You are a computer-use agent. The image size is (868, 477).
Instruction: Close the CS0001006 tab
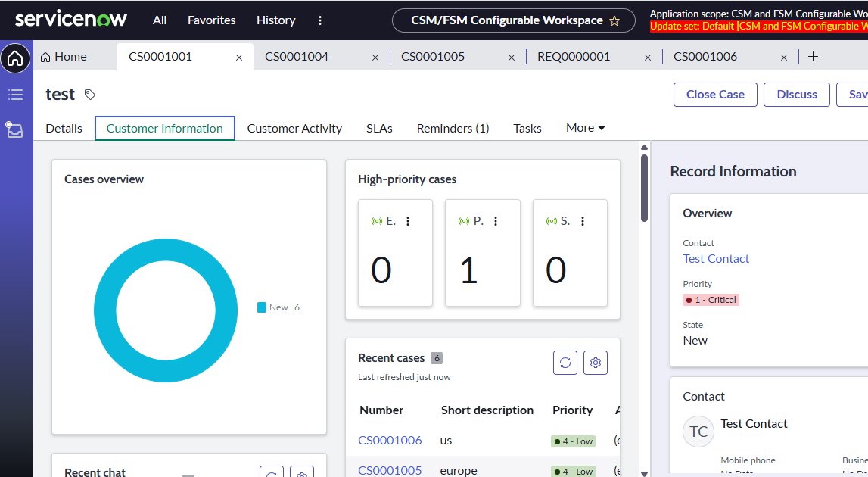coord(784,57)
